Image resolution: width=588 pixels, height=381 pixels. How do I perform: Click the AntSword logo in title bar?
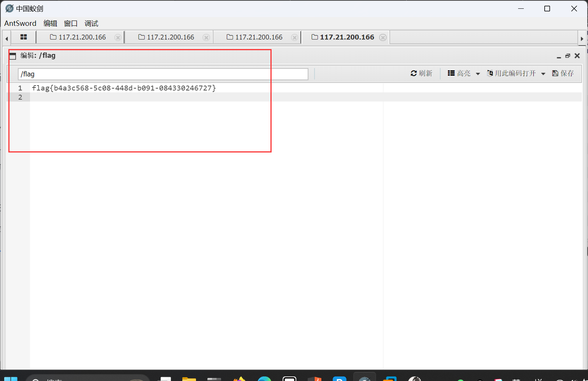pos(9,8)
